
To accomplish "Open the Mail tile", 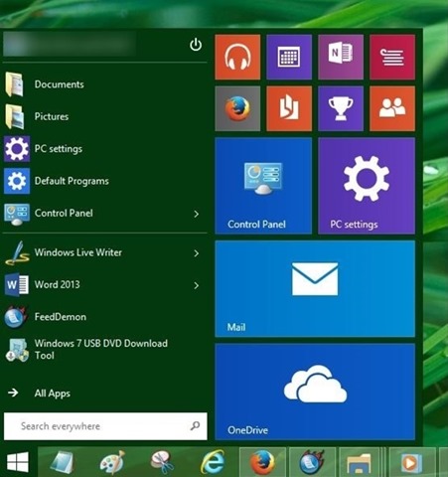I will point(315,289).
